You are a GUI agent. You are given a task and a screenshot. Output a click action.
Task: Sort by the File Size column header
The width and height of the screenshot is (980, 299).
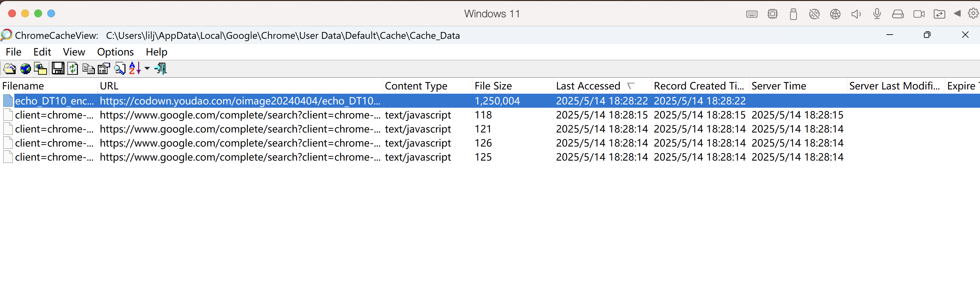point(513,86)
